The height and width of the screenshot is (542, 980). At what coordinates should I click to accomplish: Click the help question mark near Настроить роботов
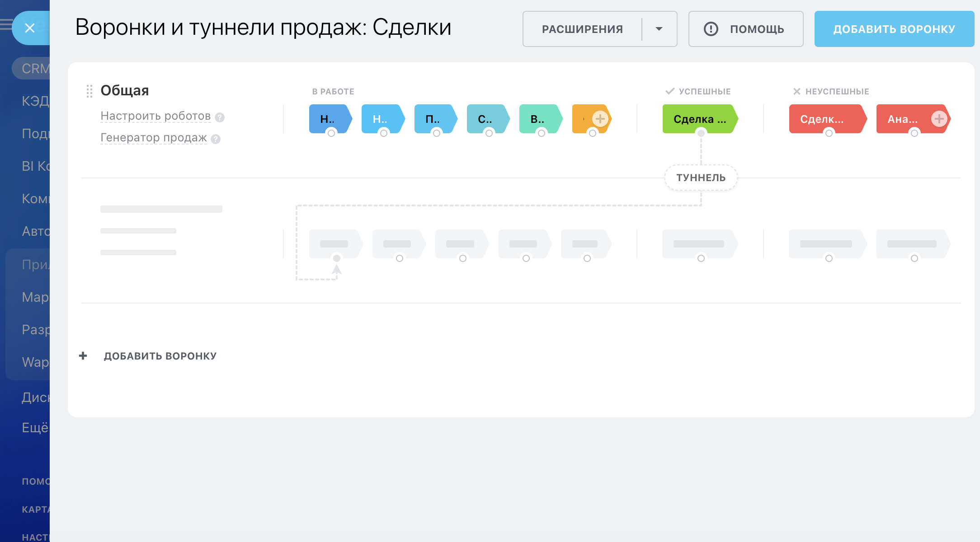(x=220, y=117)
